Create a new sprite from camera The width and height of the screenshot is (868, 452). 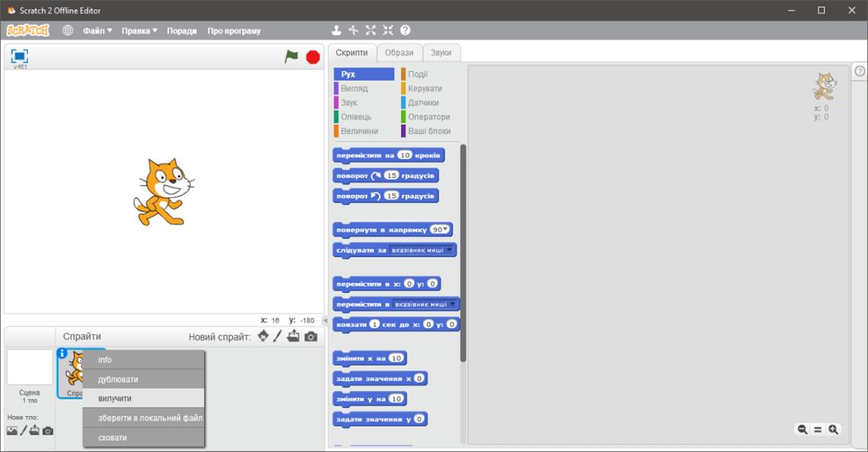click(x=311, y=336)
